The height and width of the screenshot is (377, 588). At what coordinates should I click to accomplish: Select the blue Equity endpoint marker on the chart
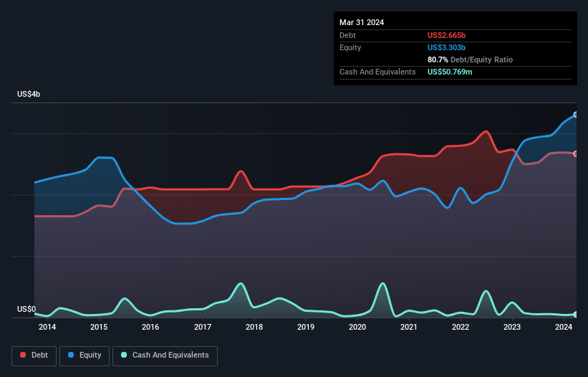(x=576, y=115)
